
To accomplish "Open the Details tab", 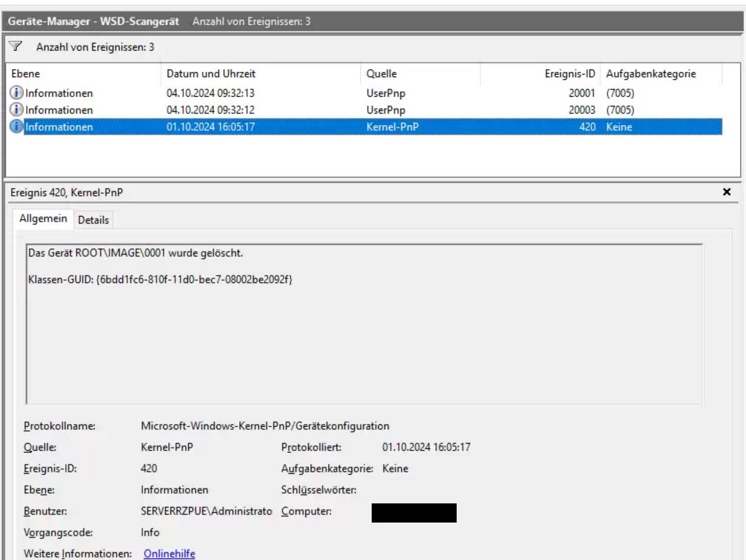I will 93,220.
